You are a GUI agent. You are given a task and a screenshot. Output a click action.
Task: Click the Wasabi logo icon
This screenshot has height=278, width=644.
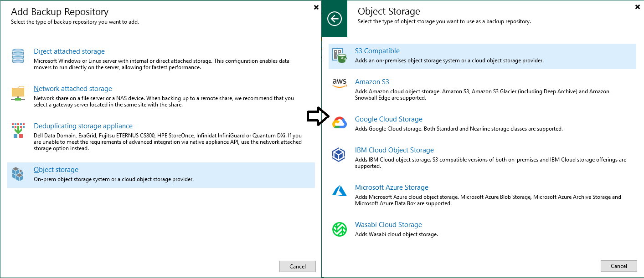340,229
